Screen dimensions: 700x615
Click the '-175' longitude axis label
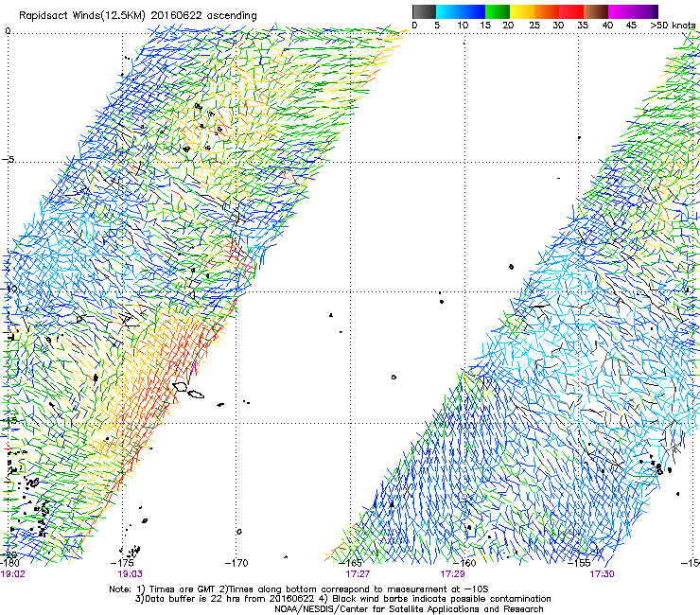[x=122, y=563]
